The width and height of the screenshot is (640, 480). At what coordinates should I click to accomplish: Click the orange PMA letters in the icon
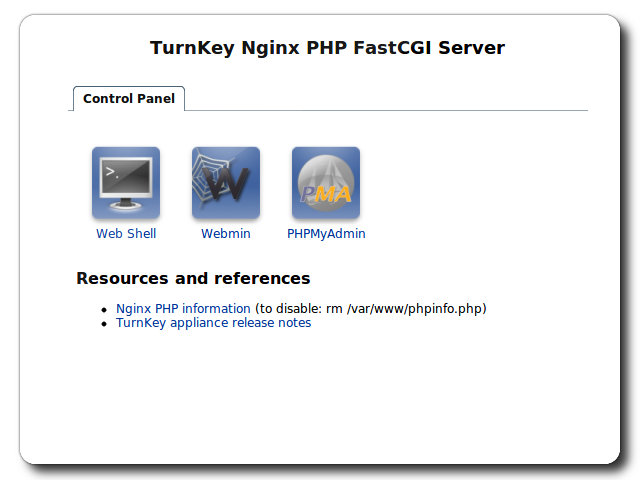[326, 194]
